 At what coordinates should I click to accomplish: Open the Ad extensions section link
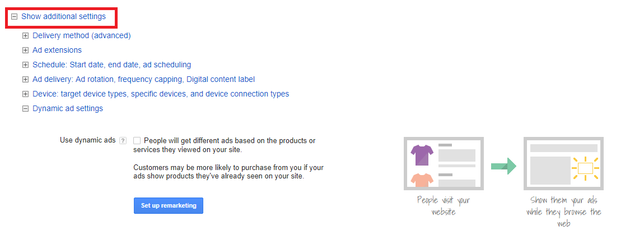(x=57, y=50)
